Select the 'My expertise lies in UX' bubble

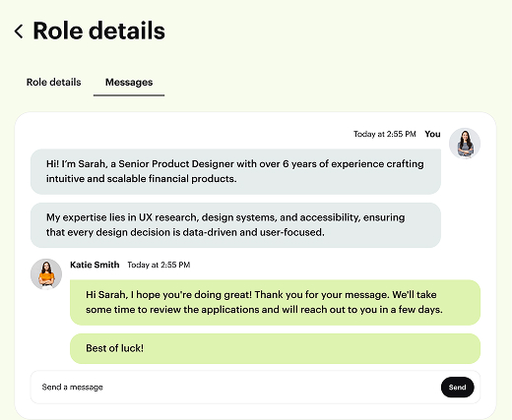pos(235,225)
